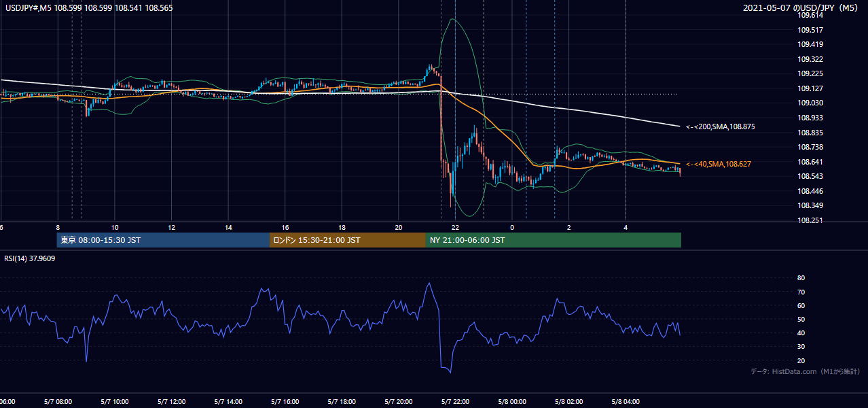Image resolution: width=868 pixels, height=408 pixels.
Task: Click price level 108.835 on the axis
Action: click(x=810, y=133)
